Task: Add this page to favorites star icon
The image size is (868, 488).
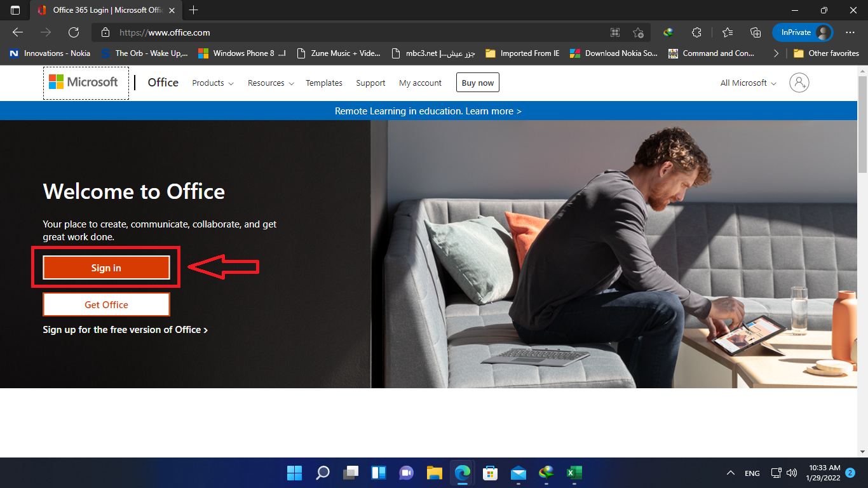Action: pyautogui.click(x=638, y=32)
